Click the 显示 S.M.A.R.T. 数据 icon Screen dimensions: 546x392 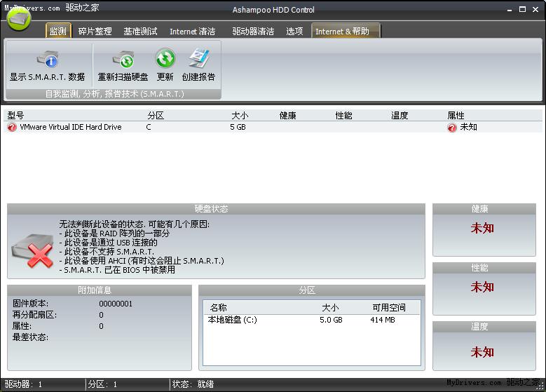tap(47, 59)
